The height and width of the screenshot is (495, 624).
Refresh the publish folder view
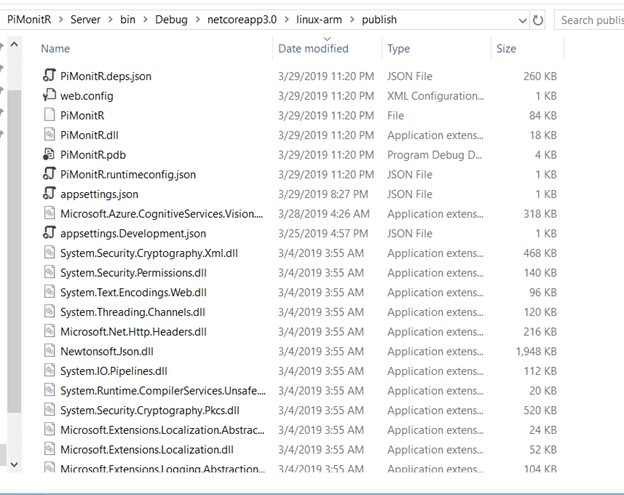pyautogui.click(x=538, y=20)
